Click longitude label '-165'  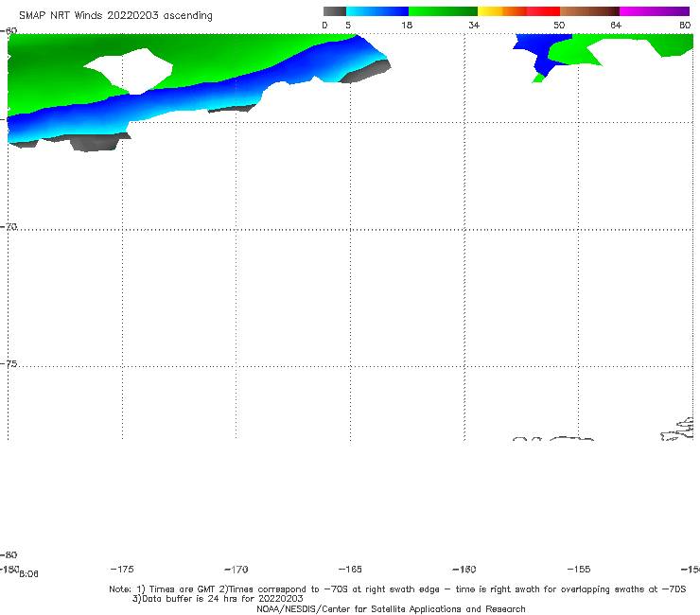[350, 569]
